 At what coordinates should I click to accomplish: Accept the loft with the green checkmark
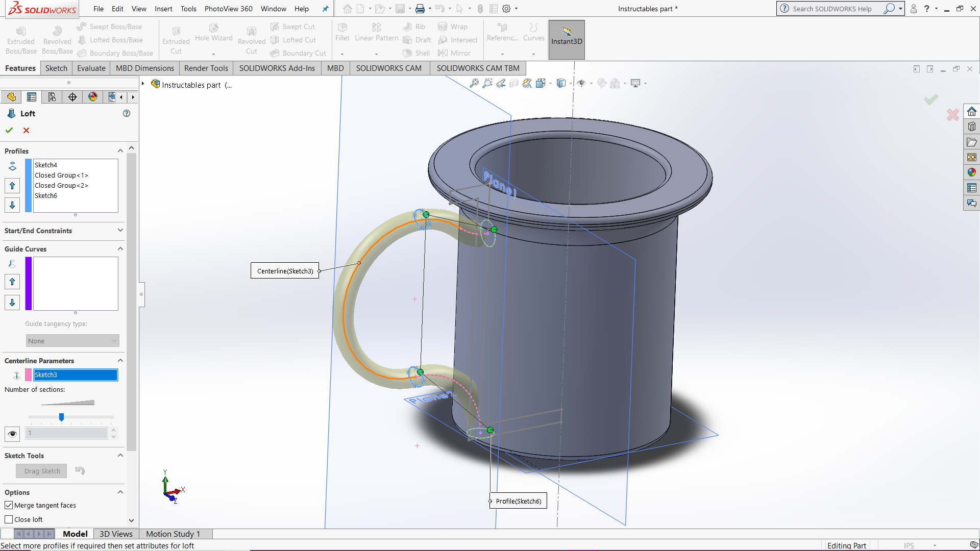(x=9, y=130)
